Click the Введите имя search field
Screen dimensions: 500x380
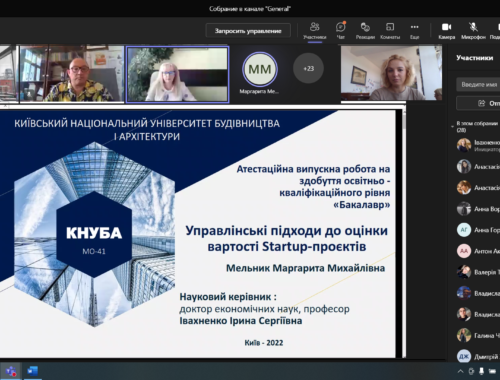(x=478, y=84)
